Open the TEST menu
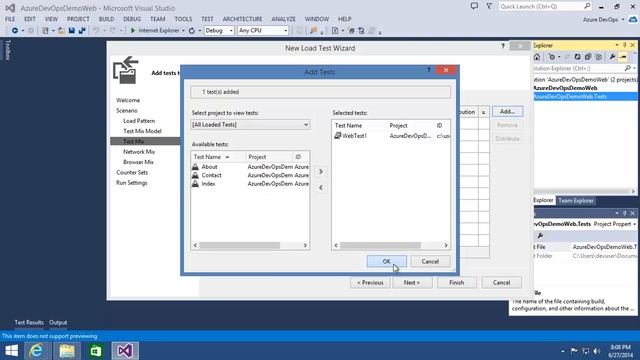 (207, 19)
